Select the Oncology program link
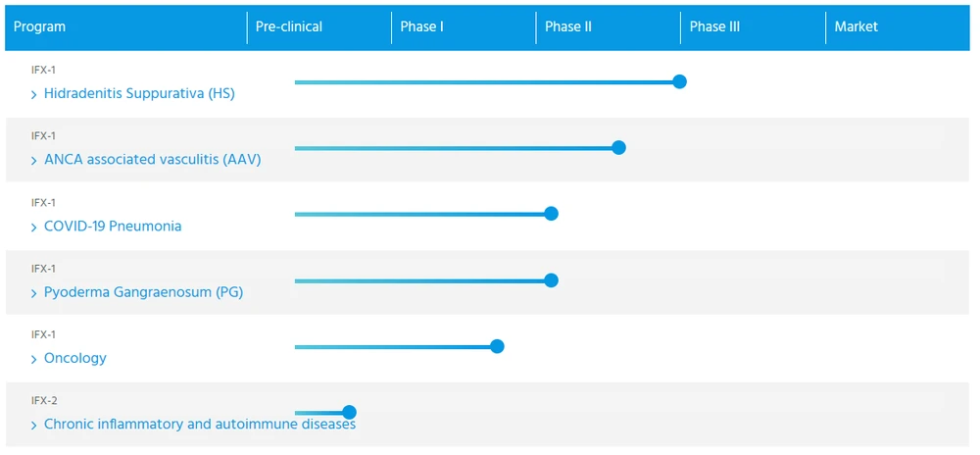980x455 pixels. [75, 359]
